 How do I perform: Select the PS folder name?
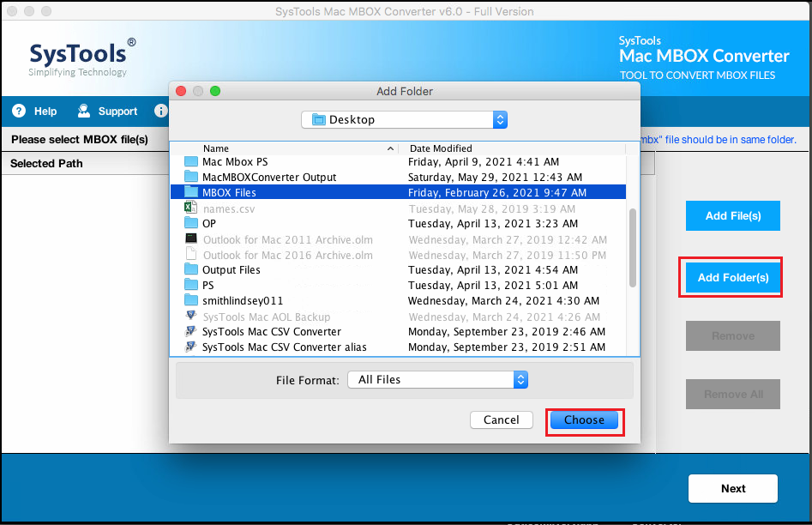click(208, 285)
